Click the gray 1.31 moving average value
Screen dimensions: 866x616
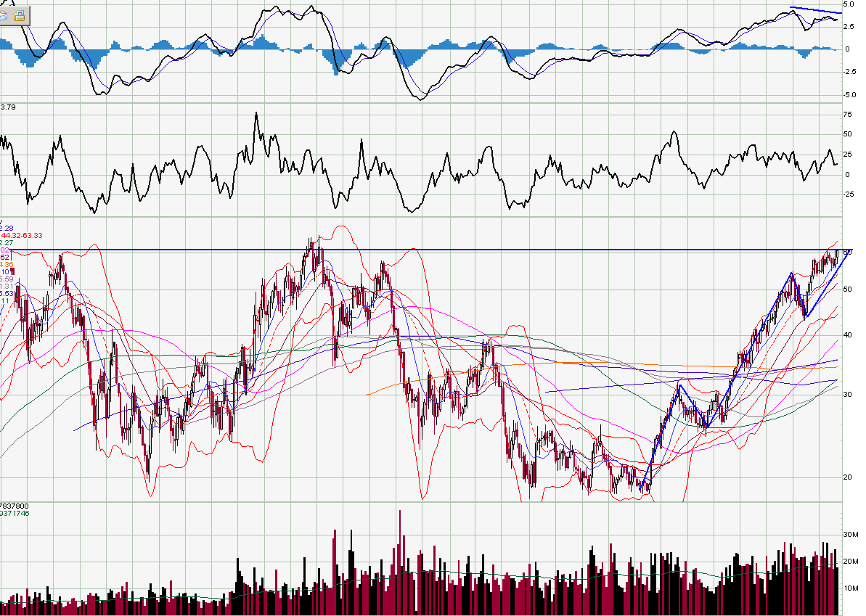tap(7, 286)
